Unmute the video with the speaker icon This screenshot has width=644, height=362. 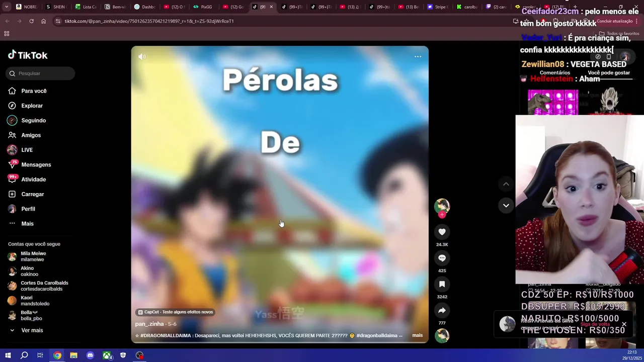click(x=142, y=57)
